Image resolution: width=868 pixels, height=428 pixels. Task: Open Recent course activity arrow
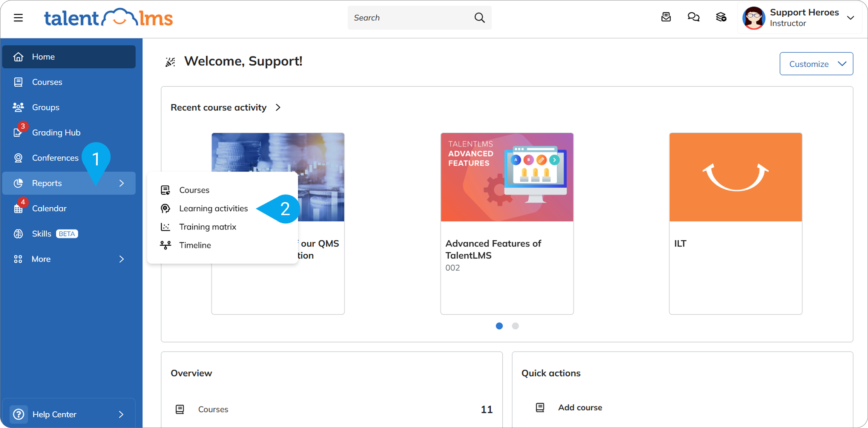(x=278, y=107)
